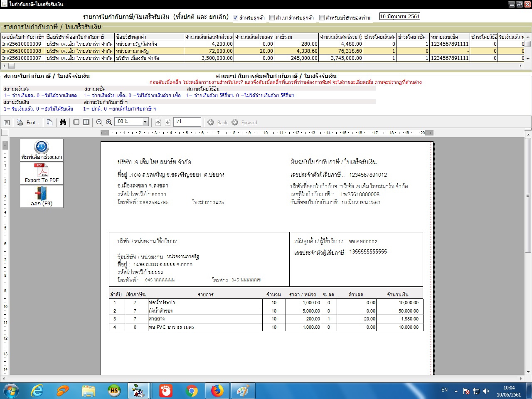532x399 pixels.
Task: Switch to multiple pages view icon
Action: pyautogui.click(x=86, y=122)
